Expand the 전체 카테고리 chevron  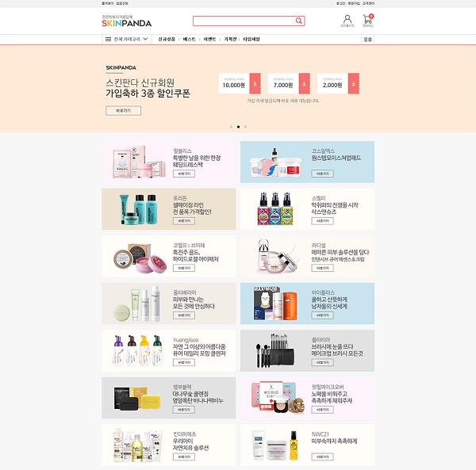click(x=145, y=39)
